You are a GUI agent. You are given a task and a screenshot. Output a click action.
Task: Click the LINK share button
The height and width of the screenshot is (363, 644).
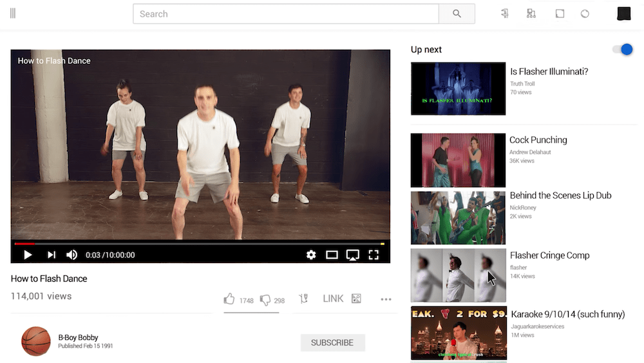pos(333,299)
